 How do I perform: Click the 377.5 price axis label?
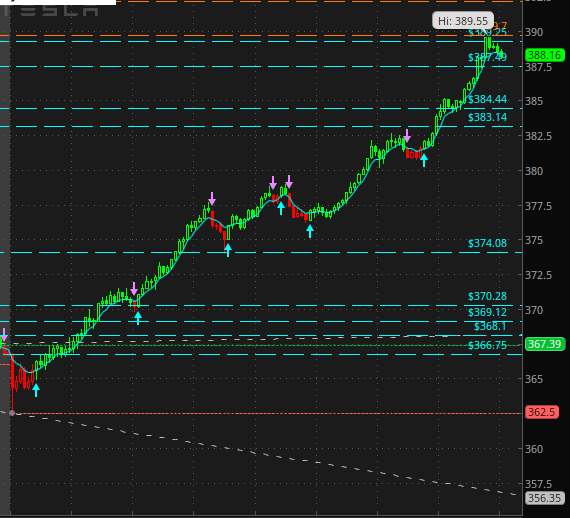coord(538,206)
